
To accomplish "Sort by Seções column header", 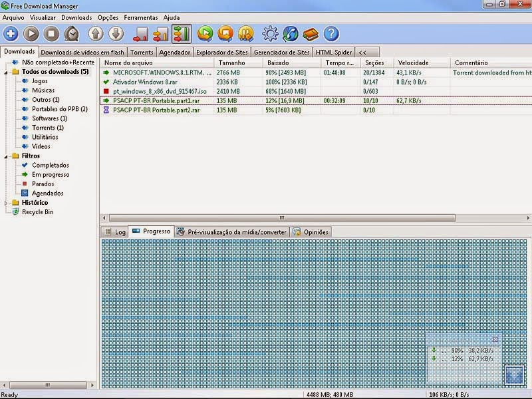I will (376, 63).
